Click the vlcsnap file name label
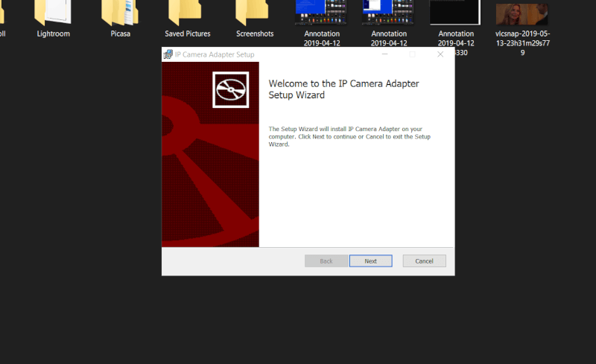The width and height of the screenshot is (596, 364). [523, 43]
